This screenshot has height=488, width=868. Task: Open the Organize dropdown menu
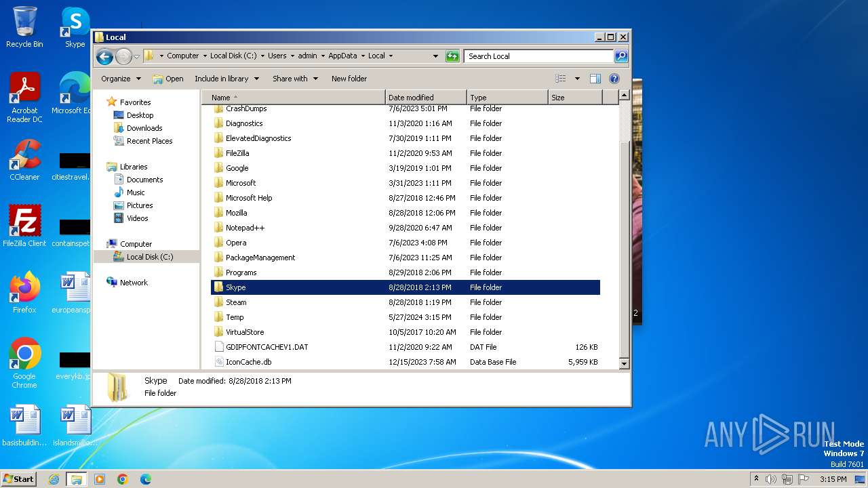(121, 79)
